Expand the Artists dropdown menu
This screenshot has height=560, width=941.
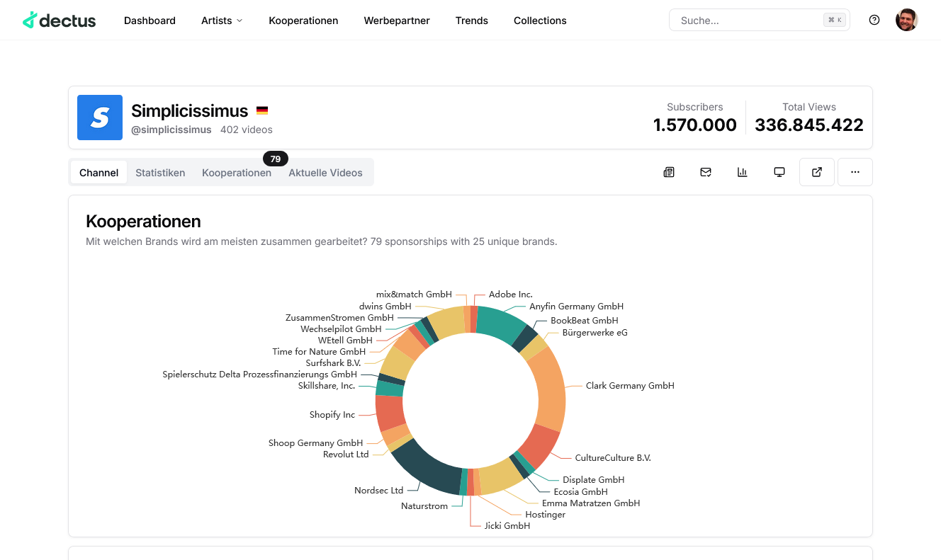222,21
